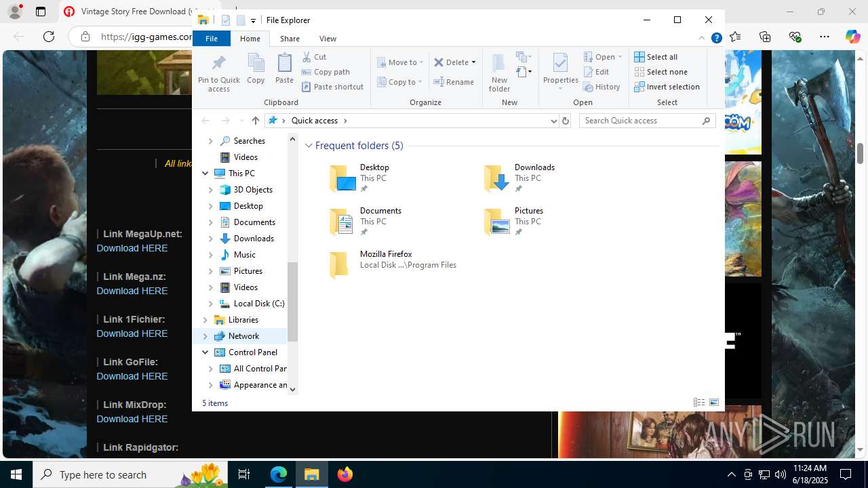Select Network in navigation tree
Viewport: 868px width, 488px height.
pos(243,336)
